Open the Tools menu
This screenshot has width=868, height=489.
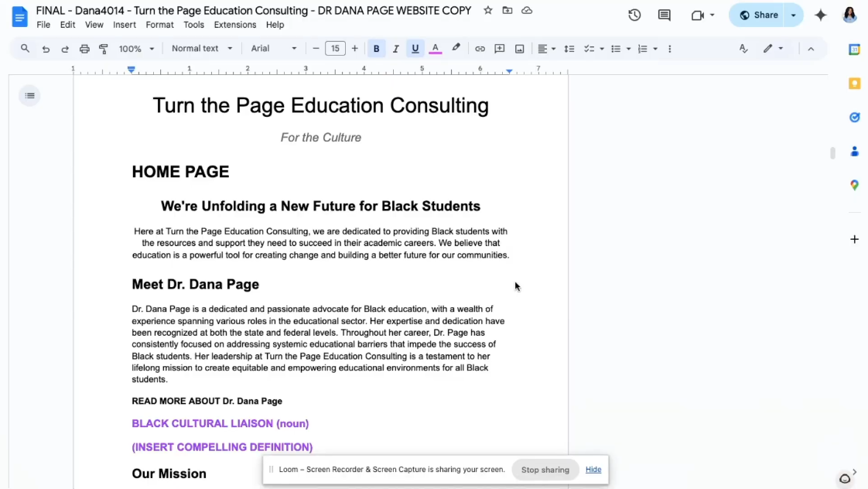coord(193,25)
